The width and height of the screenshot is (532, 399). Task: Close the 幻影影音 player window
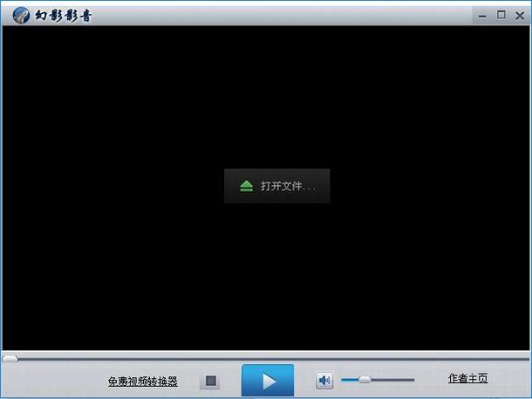click(519, 14)
